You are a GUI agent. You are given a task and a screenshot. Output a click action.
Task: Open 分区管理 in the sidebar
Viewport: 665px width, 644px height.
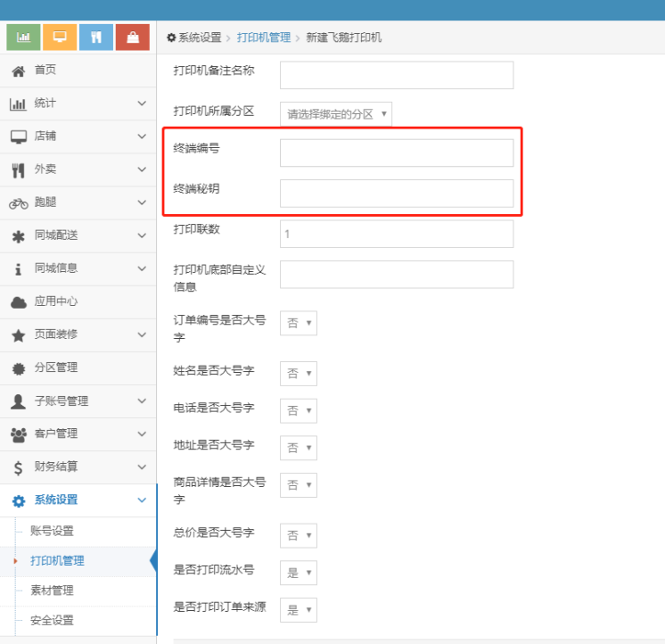[x=55, y=367]
